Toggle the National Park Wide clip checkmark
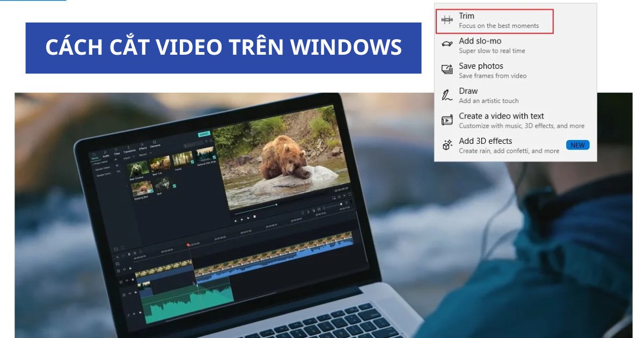Screen dimensions: 644x338 tap(214, 157)
